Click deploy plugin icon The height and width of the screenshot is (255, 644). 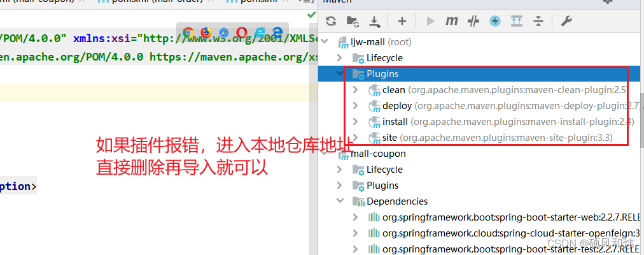(374, 106)
